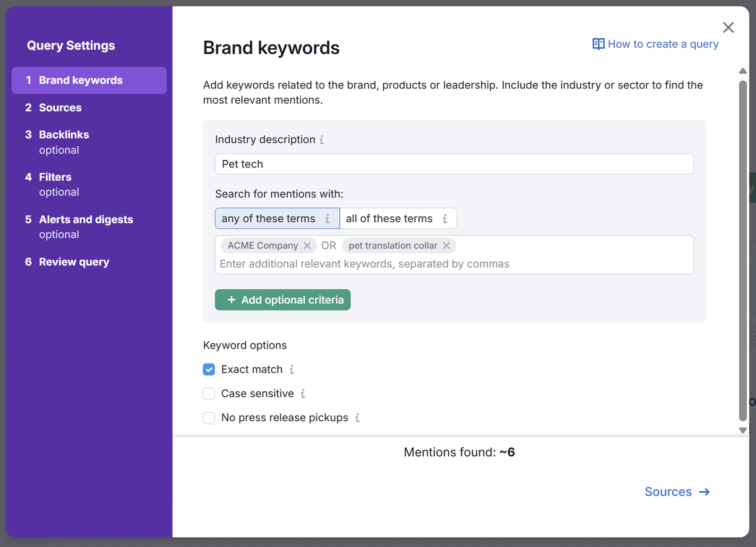The height and width of the screenshot is (547, 756).
Task: Disable the Exact match checkbox
Action: (208, 369)
